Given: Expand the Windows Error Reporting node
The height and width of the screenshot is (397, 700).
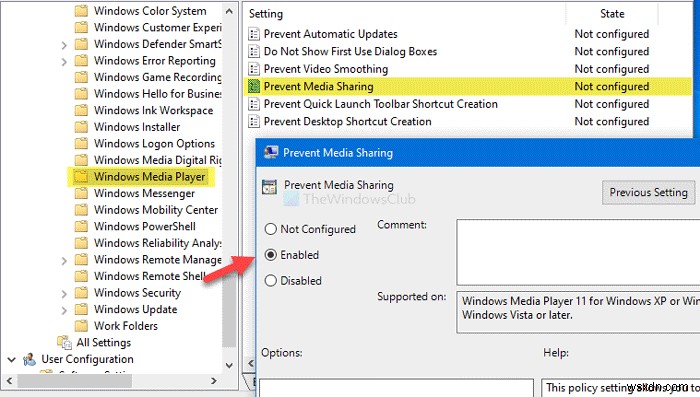Looking at the screenshot, I should click(x=64, y=62).
